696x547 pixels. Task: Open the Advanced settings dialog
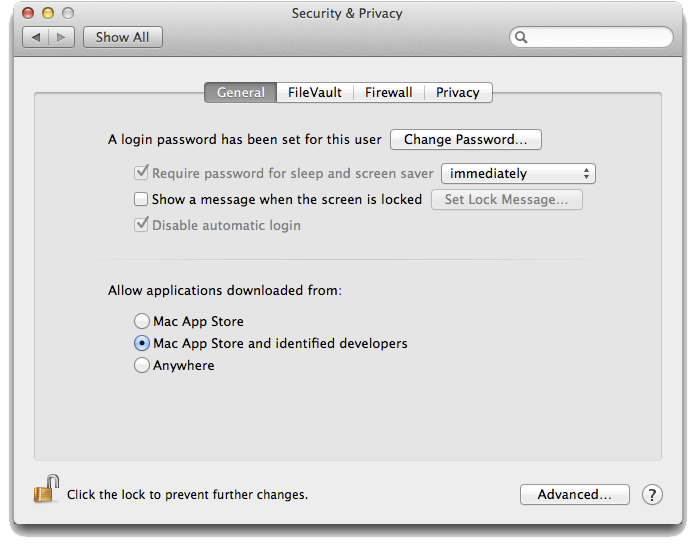point(574,494)
